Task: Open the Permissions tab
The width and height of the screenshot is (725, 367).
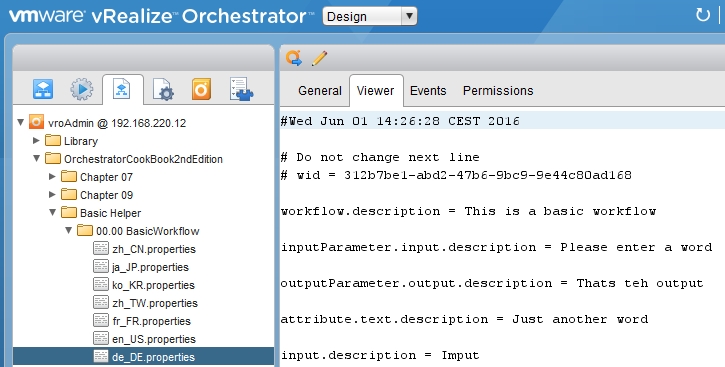Action: 498,91
